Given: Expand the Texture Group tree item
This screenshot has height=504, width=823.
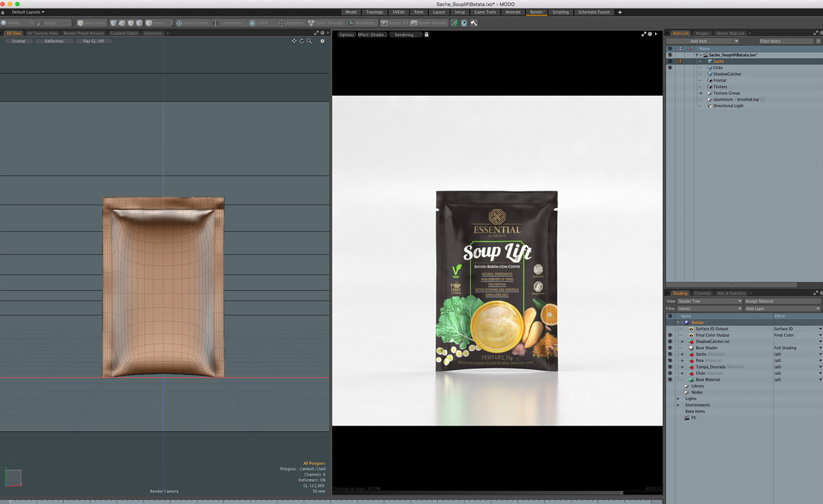Looking at the screenshot, I should click(x=701, y=93).
